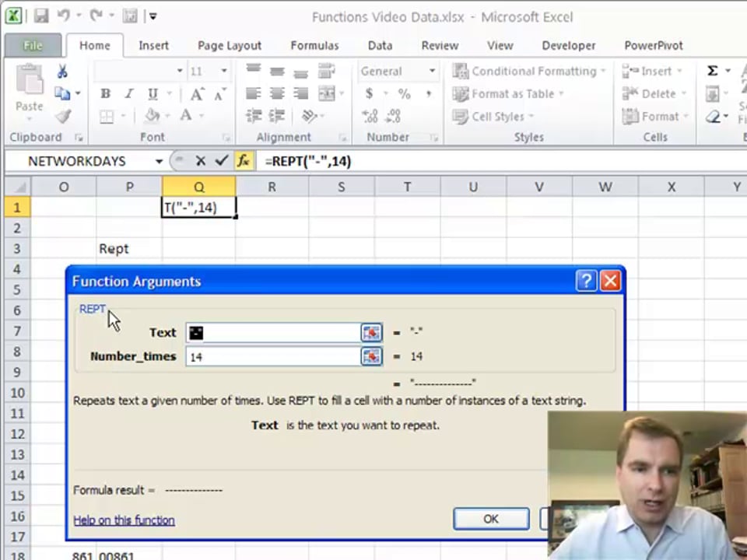Image resolution: width=747 pixels, height=560 pixels.
Task: Click the dialog help question mark button
Action: tap(585, 281)
